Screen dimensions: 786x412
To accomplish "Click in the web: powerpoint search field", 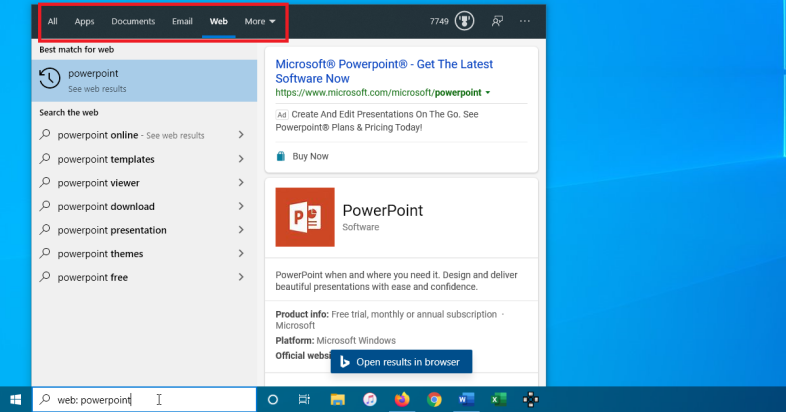I will click(x=144, y=399).
